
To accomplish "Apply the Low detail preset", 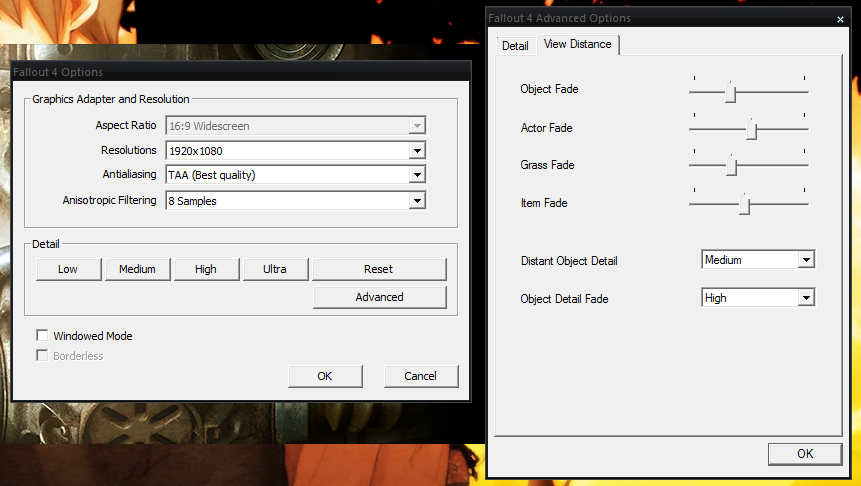I will coord(68,269).
